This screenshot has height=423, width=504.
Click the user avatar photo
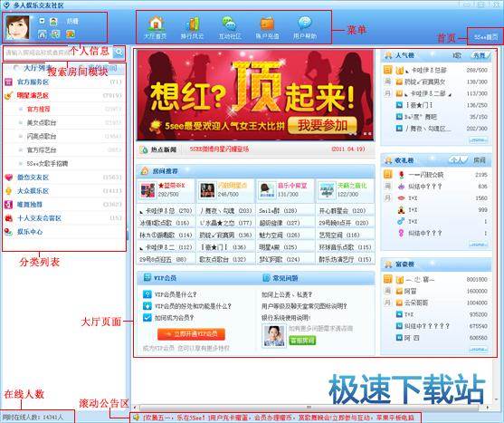[17, 28]
